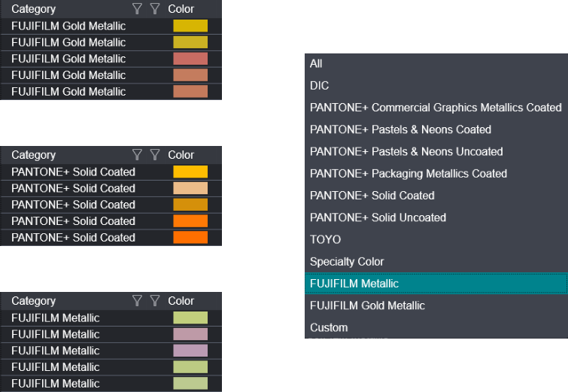Image resolution: width=568 pixels, height=392 pixels.
Task: Choose PANTONE+ Pastels & Neons Uncoated
Action: (406, 151)
